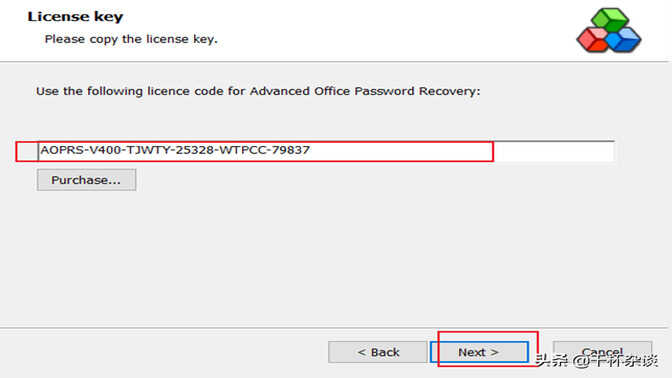Viewport: 672px width, 378px height.
Task: Click the 'Please copy the license key' subtitle
Action: 131,39
